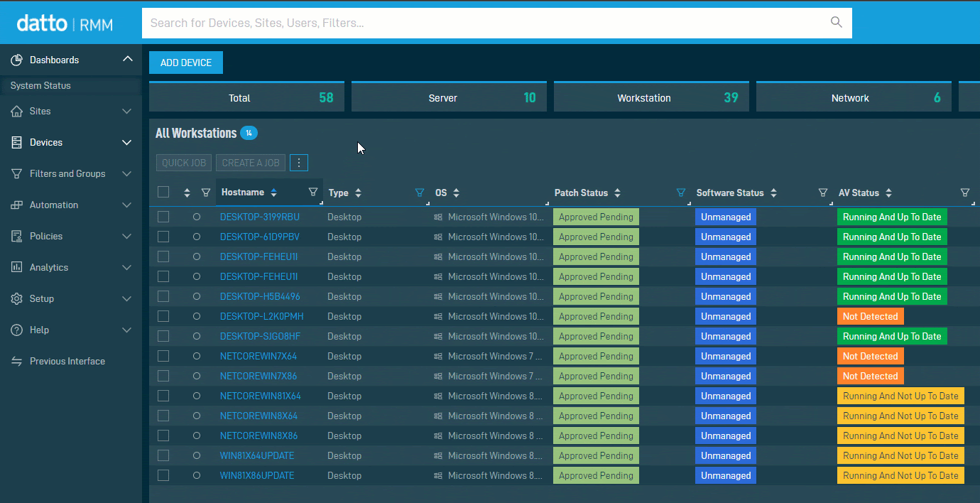Sort by the Patch Status column arrows
The image size is (980, 503).
pyautogui.click(x=617, y=193)
